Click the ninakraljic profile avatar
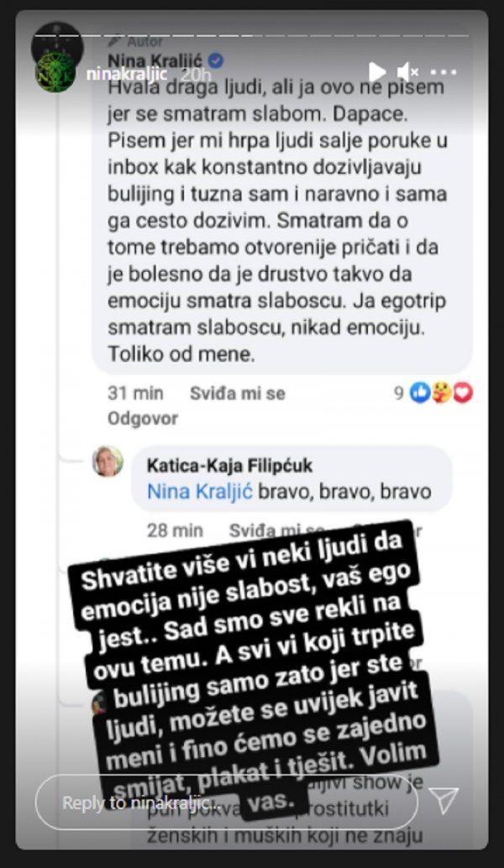Viewport: 504px width, 868px height. pos(55,71)
